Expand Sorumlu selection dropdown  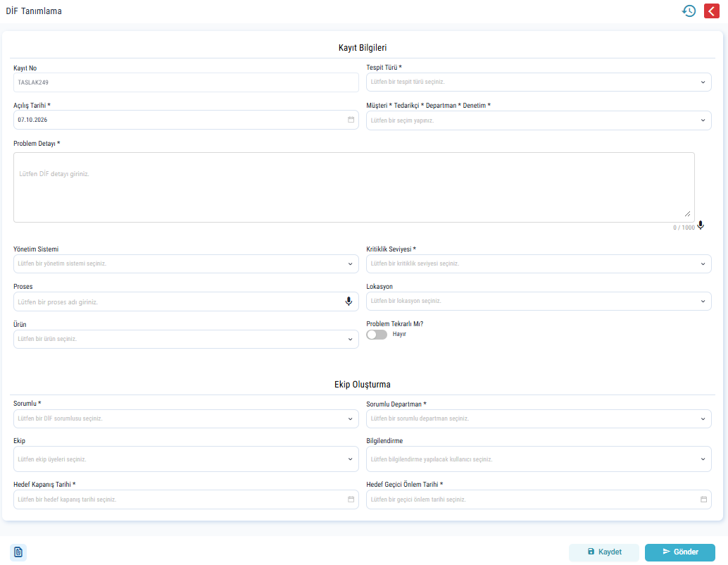[x=186, y=418]
